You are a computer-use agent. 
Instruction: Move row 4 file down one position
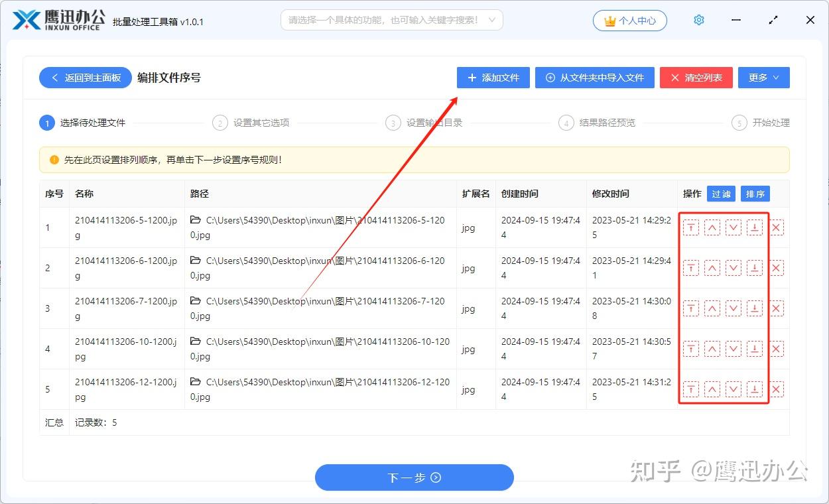(x=733, y=349)
